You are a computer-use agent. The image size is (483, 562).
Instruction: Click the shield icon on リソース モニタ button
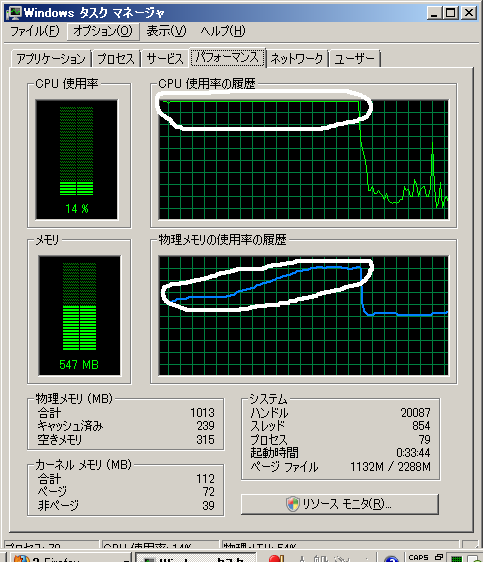(x=292, y=504)
